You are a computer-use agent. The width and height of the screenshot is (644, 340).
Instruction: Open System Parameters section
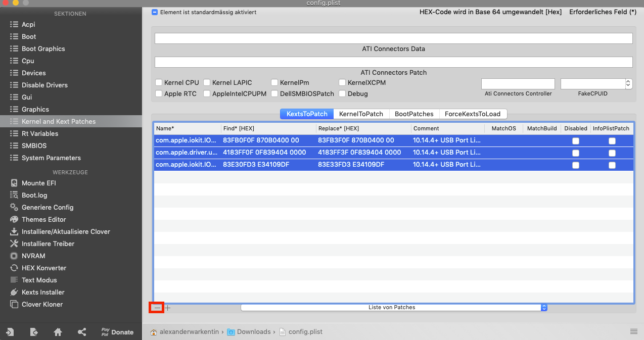click(x=51, y=158)
